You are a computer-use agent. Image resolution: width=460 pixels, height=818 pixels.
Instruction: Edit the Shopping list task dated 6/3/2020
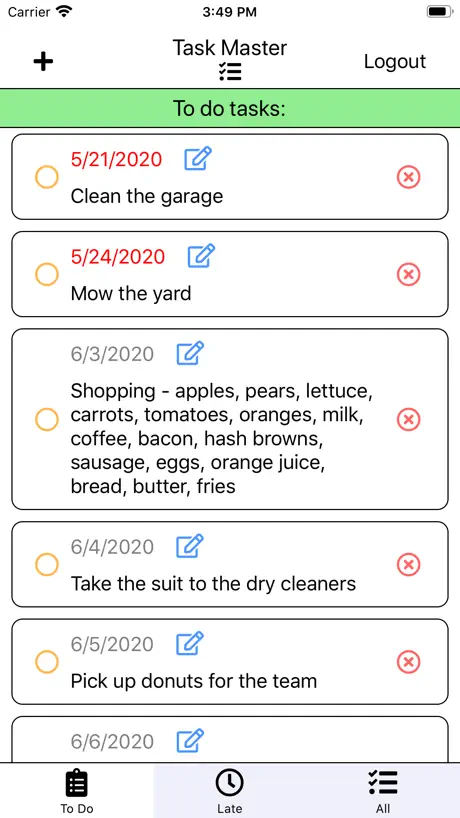pos(190,354)
